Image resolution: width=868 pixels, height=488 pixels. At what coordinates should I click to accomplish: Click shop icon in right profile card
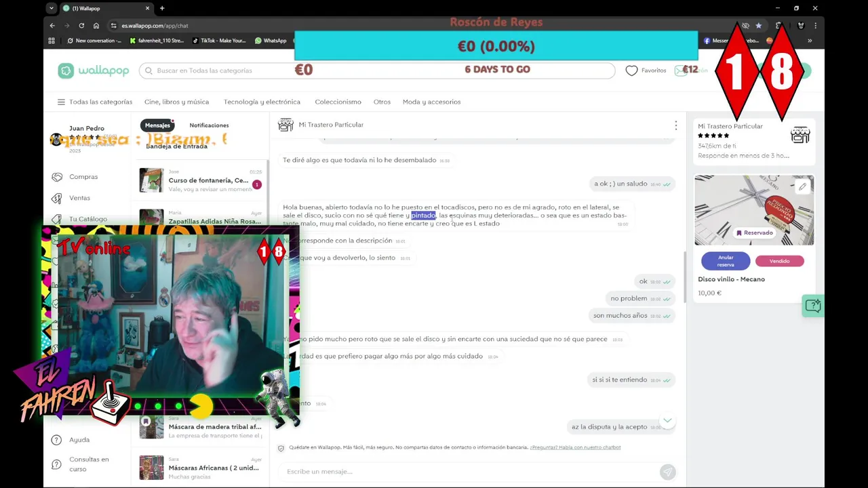tap(800, 135)
